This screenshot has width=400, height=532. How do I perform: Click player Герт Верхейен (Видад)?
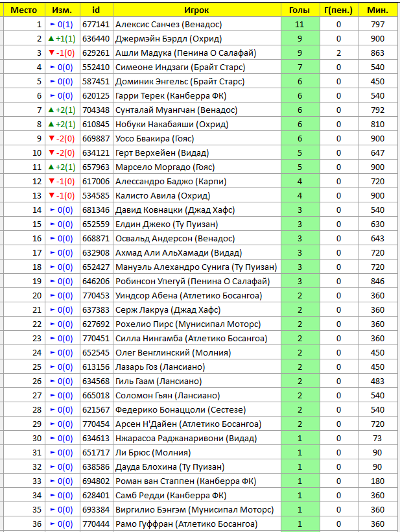pyautogui.click(x=162, y=152)
